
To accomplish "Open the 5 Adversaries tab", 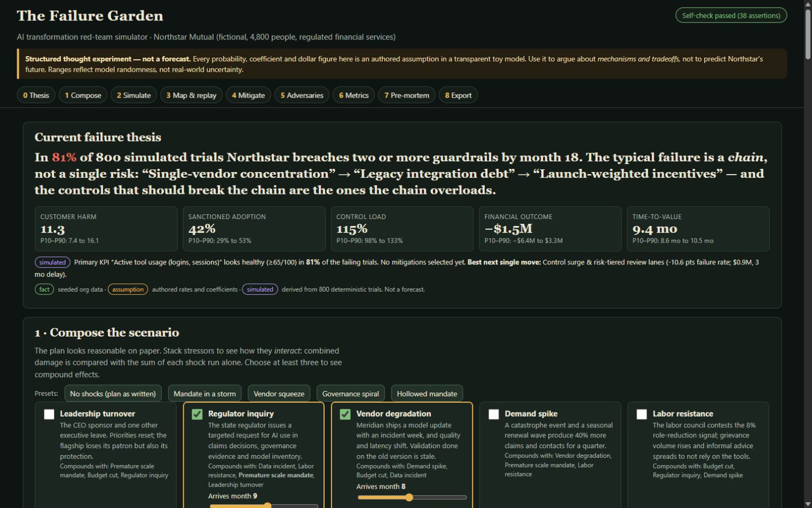I will point(302,95).
